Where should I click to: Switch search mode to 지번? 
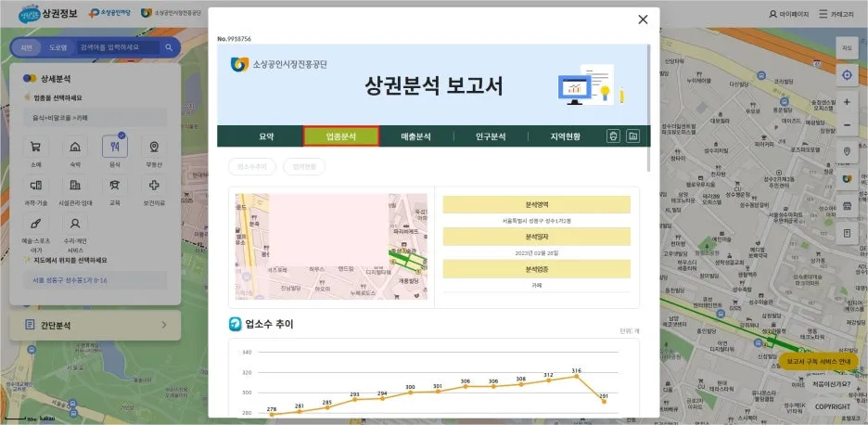click(x=27, y=47)
